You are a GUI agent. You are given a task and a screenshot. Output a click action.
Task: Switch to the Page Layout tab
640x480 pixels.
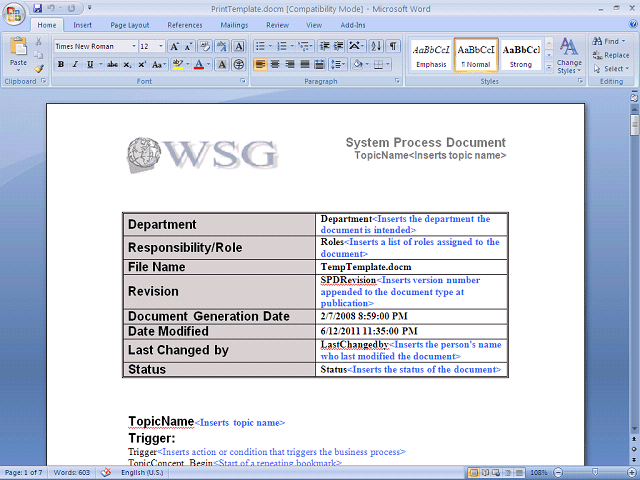tap(130, 25)
